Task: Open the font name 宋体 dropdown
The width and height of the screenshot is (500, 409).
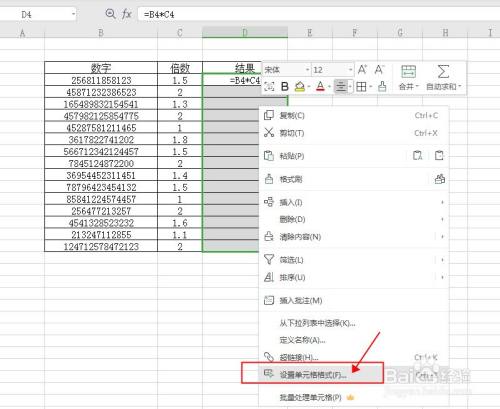Action: 307,70
